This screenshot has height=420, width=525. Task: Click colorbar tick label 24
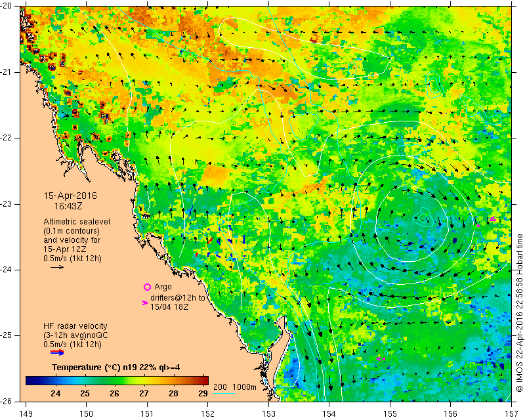(56, 393)
